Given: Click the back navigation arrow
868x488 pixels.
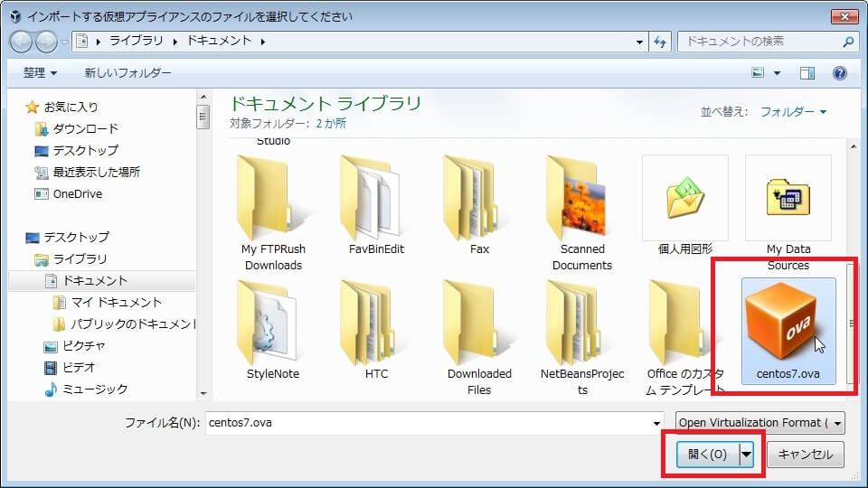Looking at the screenshot, I should tap(22, 42).
